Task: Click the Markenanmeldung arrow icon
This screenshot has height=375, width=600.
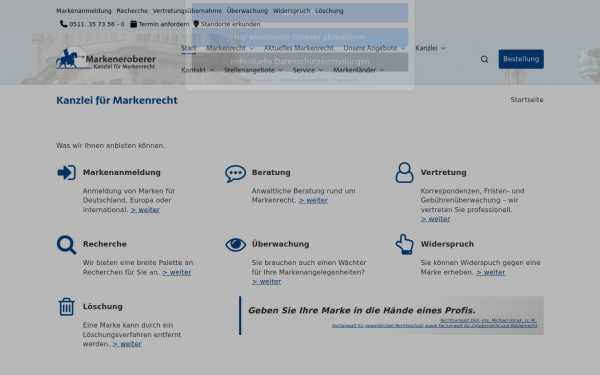Action: 67,173
